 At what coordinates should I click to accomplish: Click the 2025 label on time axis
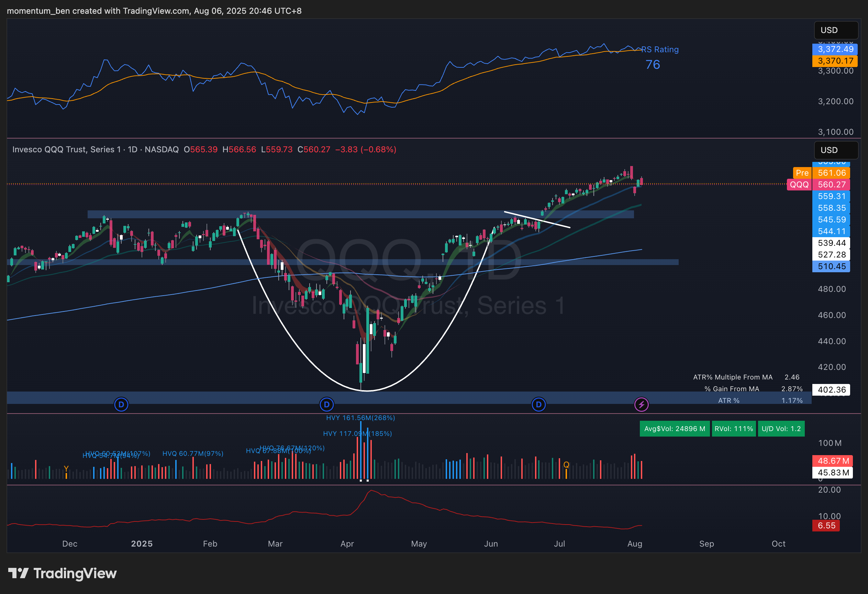[142, 543]
